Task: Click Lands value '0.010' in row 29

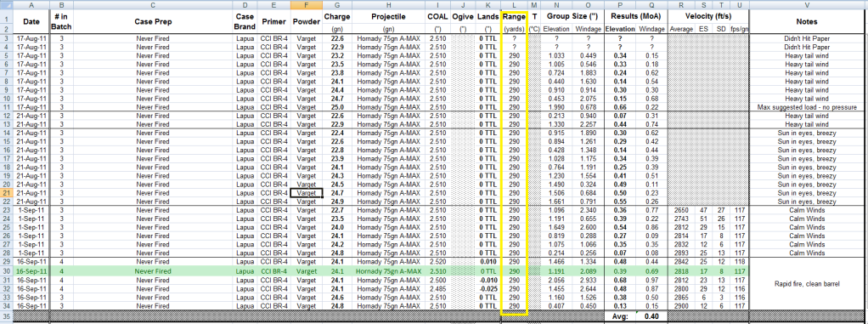Action: [488, 260]
